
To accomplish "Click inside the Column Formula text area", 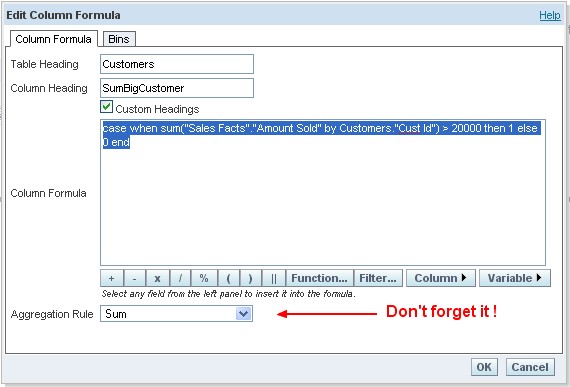I will 323,193.
